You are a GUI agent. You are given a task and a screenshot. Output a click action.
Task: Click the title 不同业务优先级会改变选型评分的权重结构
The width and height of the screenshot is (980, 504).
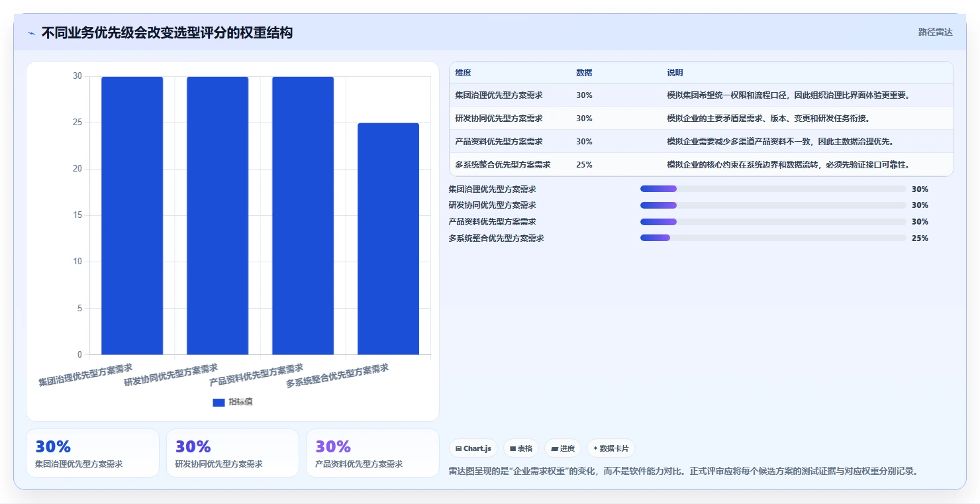tap(167, 33)
